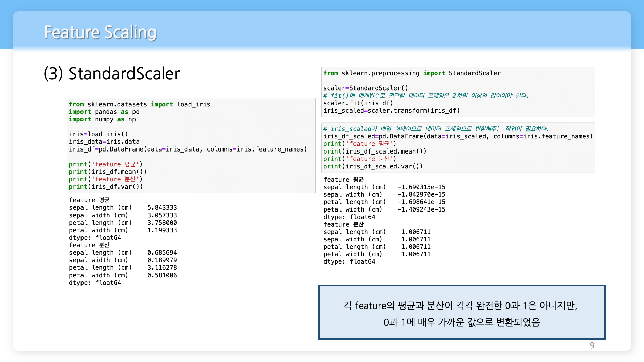Screen dimensions: 644x362
Task: Click print(iris_df.mean()) in left code cell
Action: 107,172
